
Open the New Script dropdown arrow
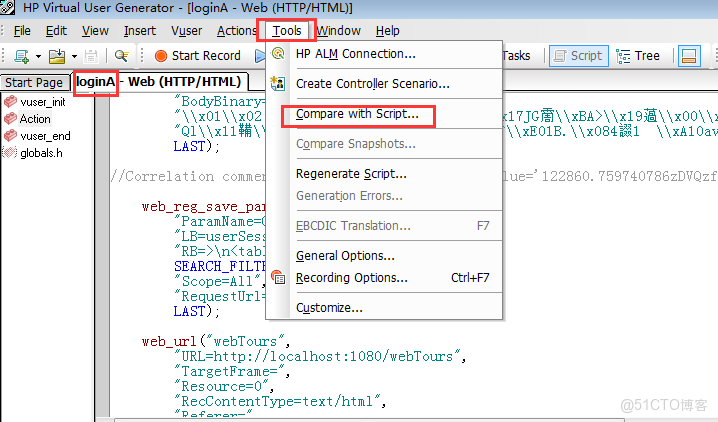click(38, 56)
